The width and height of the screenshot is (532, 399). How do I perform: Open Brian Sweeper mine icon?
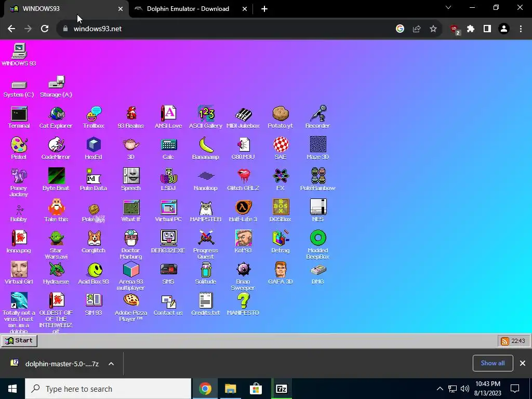pos(243,276)
